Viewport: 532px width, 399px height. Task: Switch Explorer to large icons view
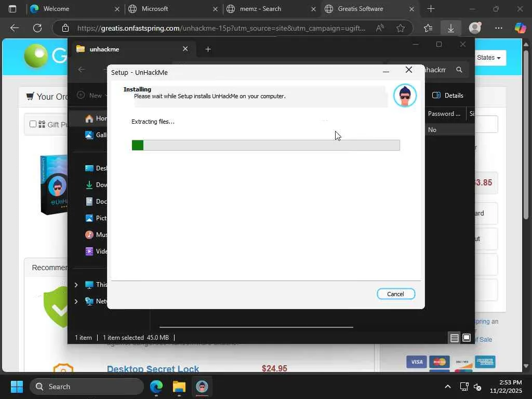tap(467, 338)
